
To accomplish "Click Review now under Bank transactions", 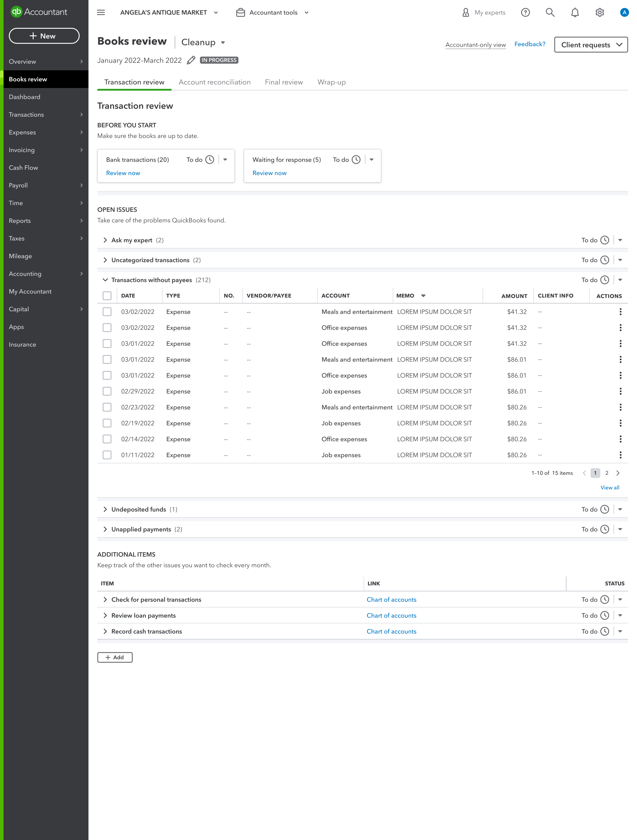I will (123, 173).
